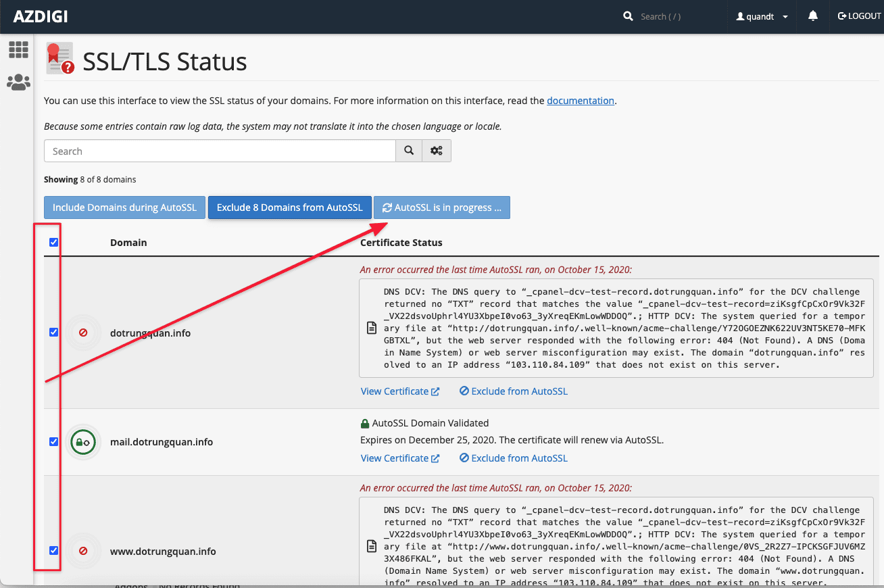View Certificate for mail.dotrungquan.info
The width and height of the screenshot is (884, 588).
pos(399,458)
